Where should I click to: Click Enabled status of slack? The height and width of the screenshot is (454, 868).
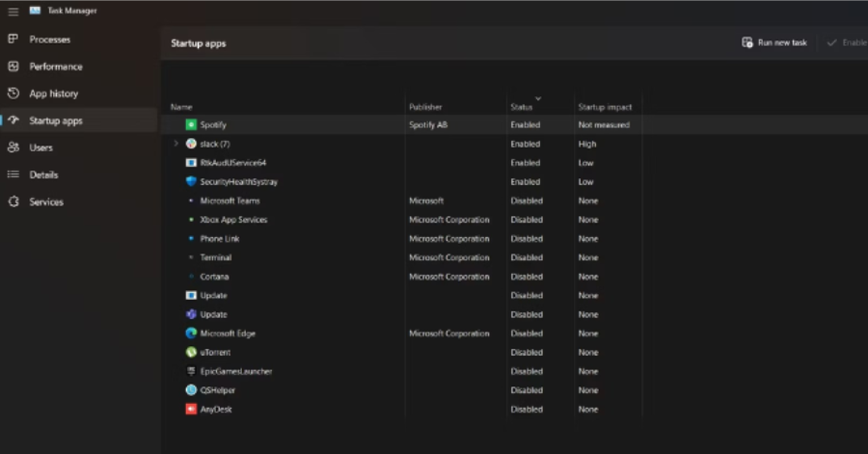(526, 144)
